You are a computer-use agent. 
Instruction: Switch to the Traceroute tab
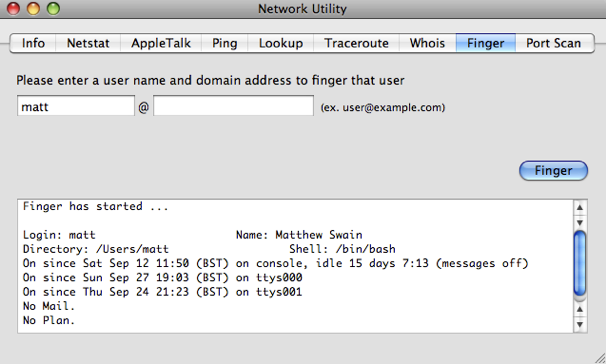click(356, 43)
